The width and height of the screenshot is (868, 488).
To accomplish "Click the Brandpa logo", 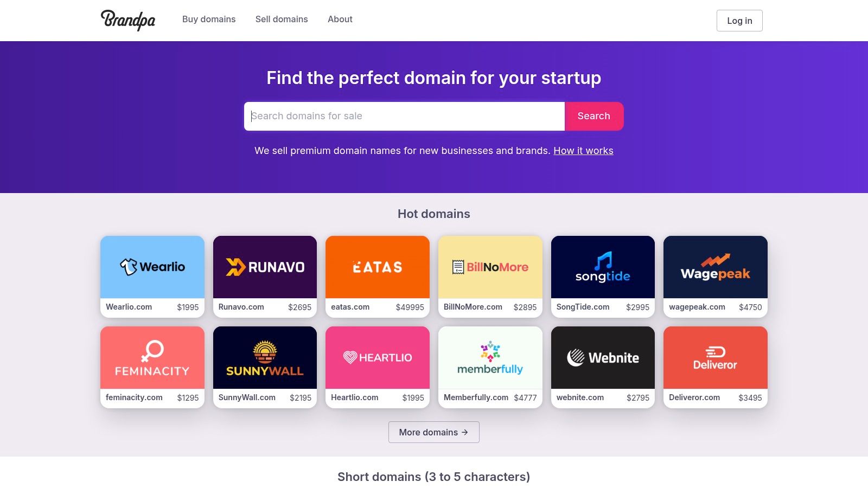I will tap(128, 20).
